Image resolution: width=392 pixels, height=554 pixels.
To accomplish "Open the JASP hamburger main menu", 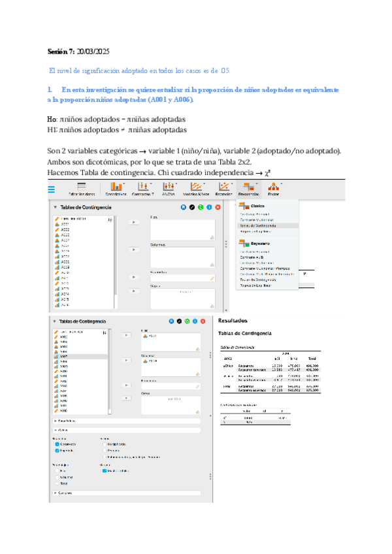I will point(51,189).
